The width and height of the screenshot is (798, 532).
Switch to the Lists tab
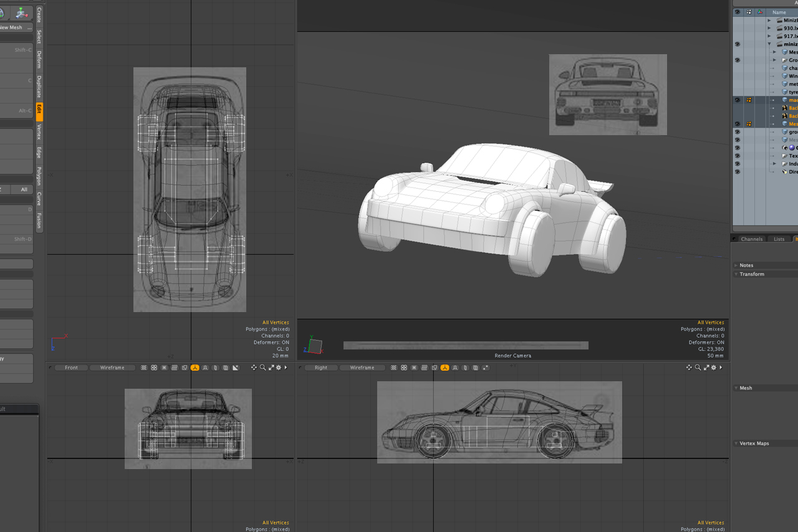(x=779, y=239)
